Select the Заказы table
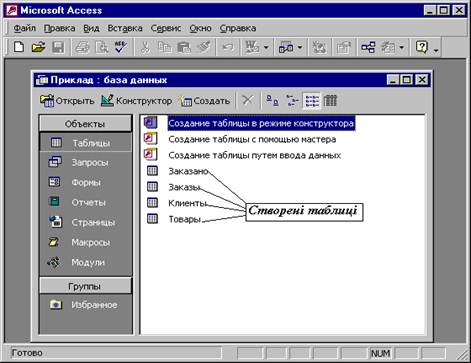471x363 pixels. coord(184,187)
